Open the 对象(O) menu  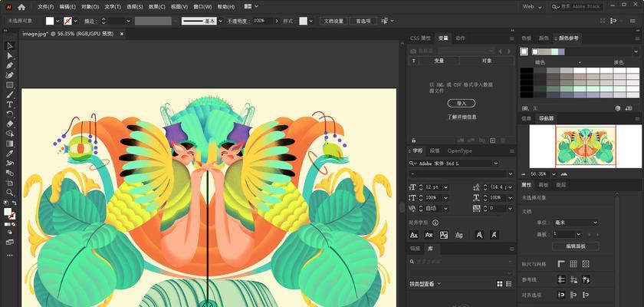pos(90,7)
